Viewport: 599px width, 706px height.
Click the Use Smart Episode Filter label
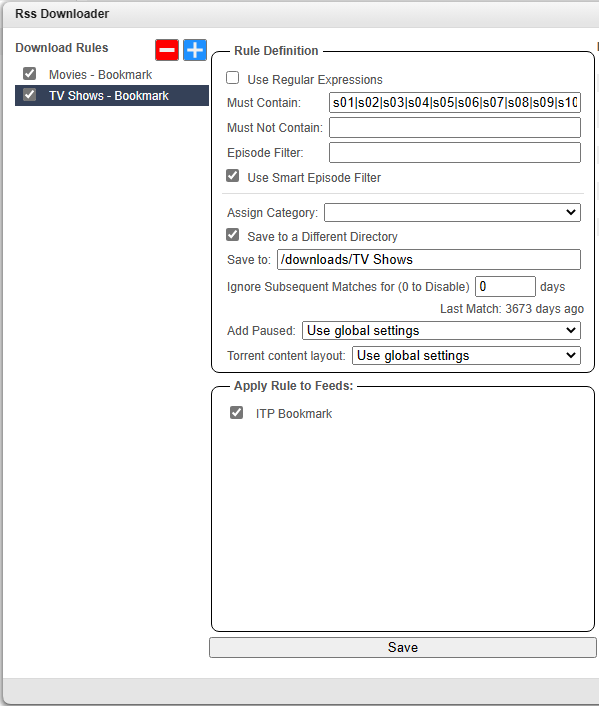(x=314, y=178)
